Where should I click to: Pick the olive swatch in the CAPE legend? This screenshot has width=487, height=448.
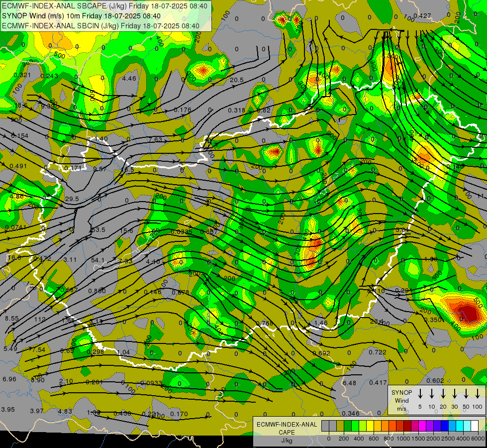point(340,426)
